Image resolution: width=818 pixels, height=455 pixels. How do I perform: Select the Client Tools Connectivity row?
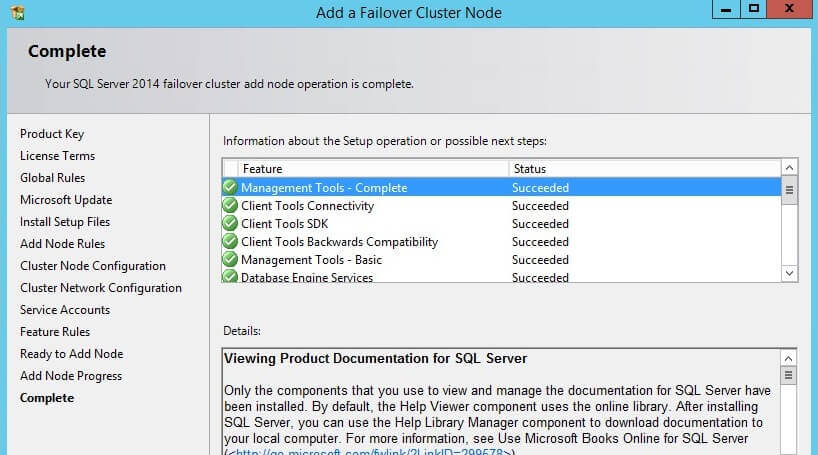501,206
